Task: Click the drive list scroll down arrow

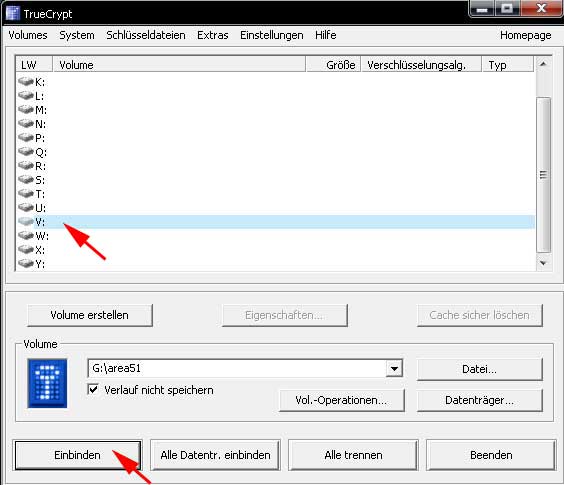Action: click(x=543, y=263)
